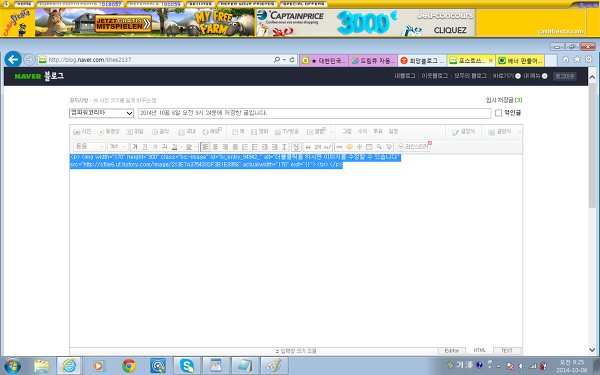Viewport: 600px width, 375px height.
Task: Switch to the HTML mode tab
Action: (x=479, y=351)
